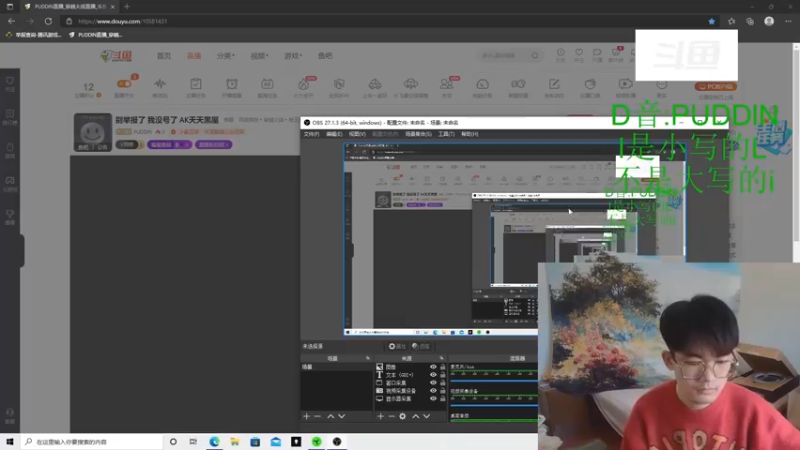The image size is (800, 450).
Task: Open watch history clock icon in Douyu header
Action: [560, 53]
